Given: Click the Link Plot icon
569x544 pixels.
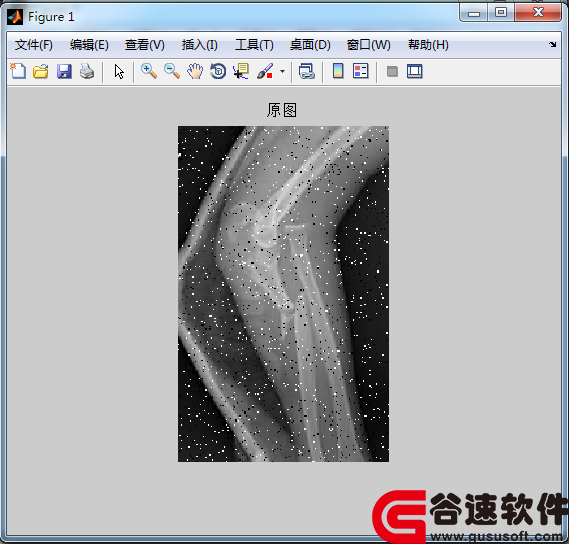Looking at the screenshot, I should pos(307,71).
